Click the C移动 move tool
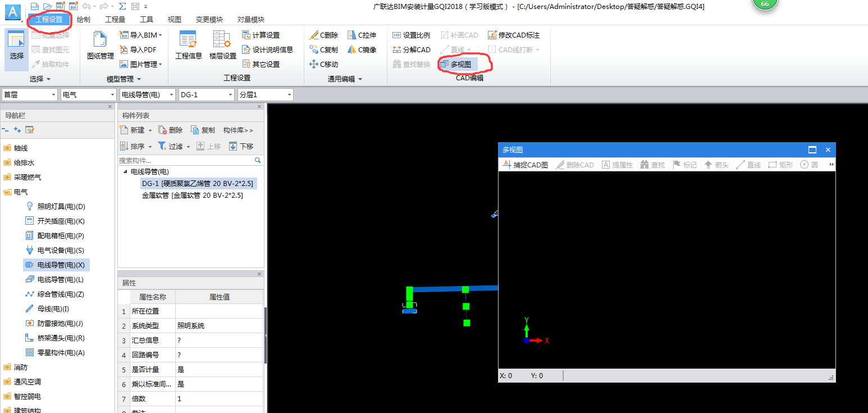868x413 pixels. pos(324,64)
